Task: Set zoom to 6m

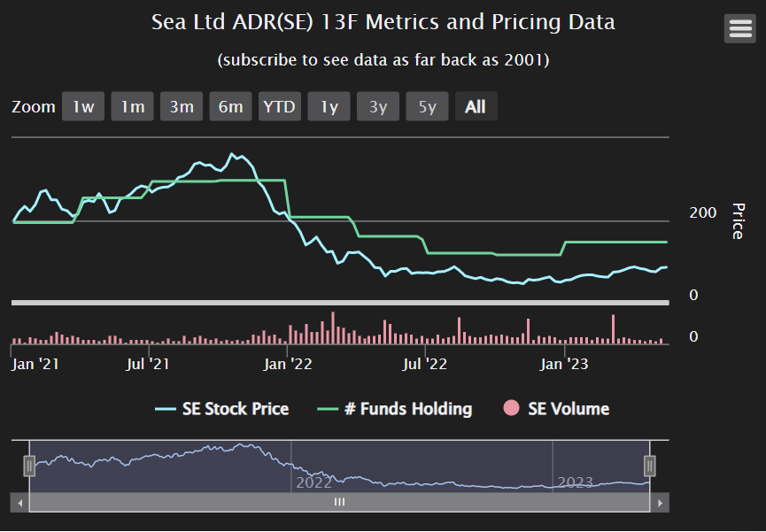Action: coord(230,107)
